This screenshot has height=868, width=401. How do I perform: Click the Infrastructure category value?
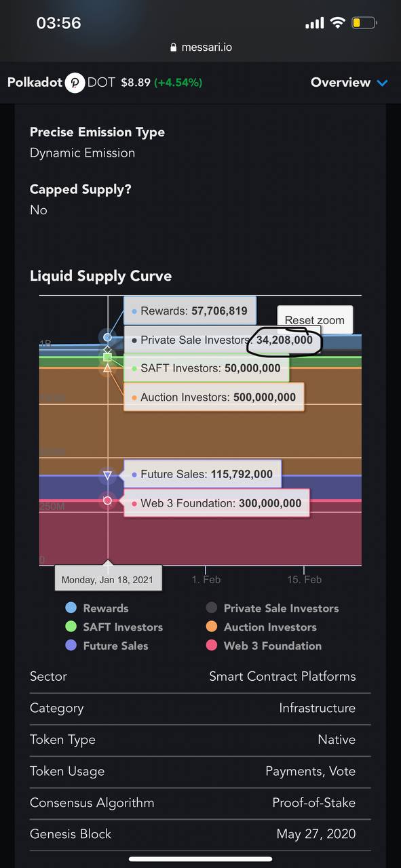(x=318, y=707)
